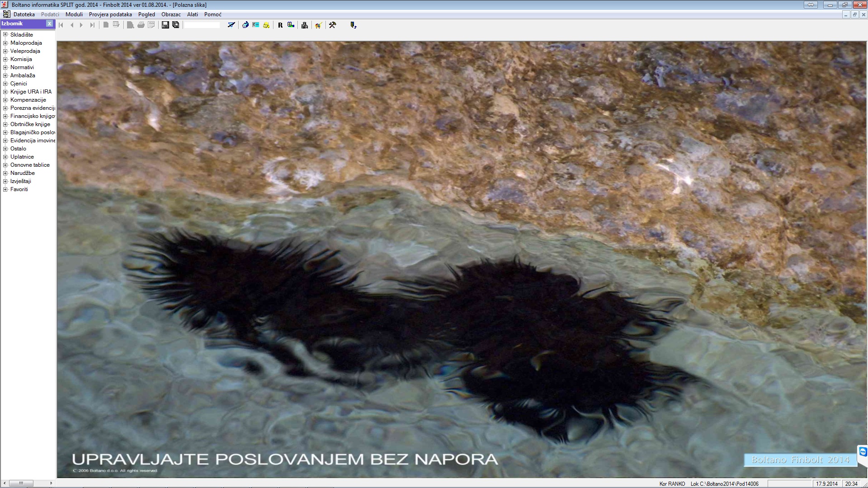
Task: Click the bold R toolbar icon
Action: coord(280,25)
